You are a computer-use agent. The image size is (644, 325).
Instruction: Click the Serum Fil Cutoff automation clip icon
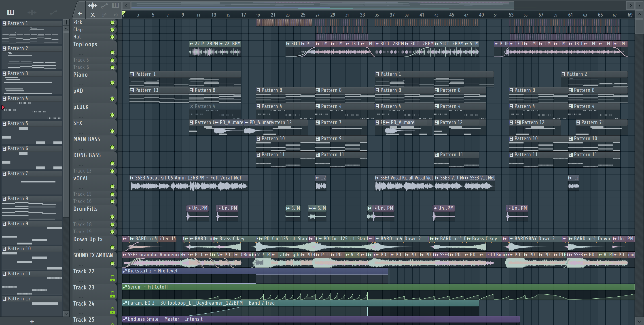125,287
